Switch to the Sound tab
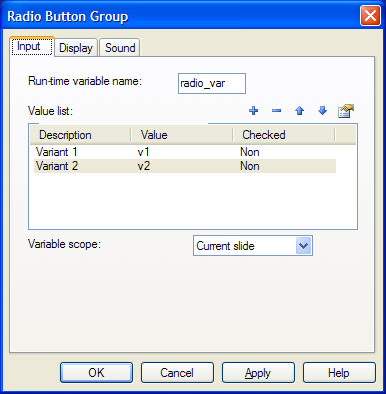The width and height of the screenshot is (386, 394). (120, 48)
